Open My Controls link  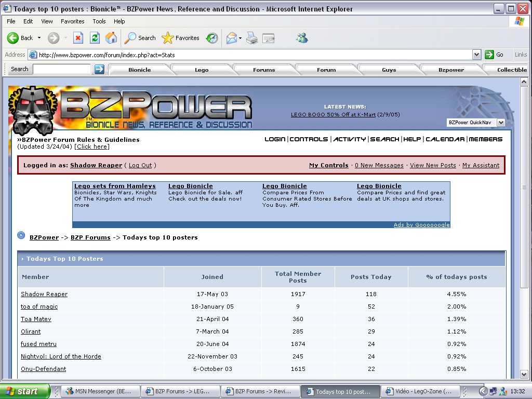pyautogui.click(x=328, y=165)
